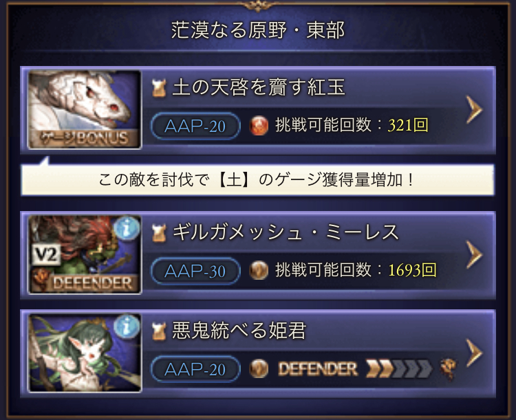Click the armor icon beside 土の天啓を齎す紅玉

pyautogui.click(x=159, y=88)
